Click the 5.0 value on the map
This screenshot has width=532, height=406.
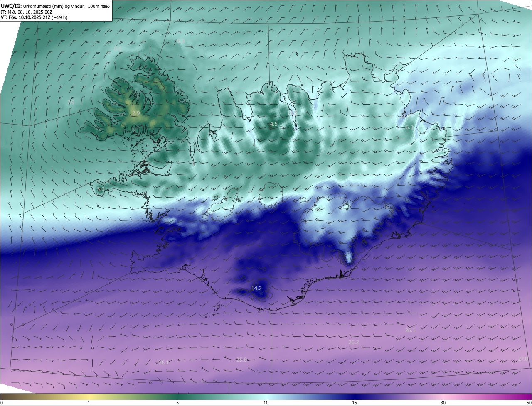click(x=100, y=189)
